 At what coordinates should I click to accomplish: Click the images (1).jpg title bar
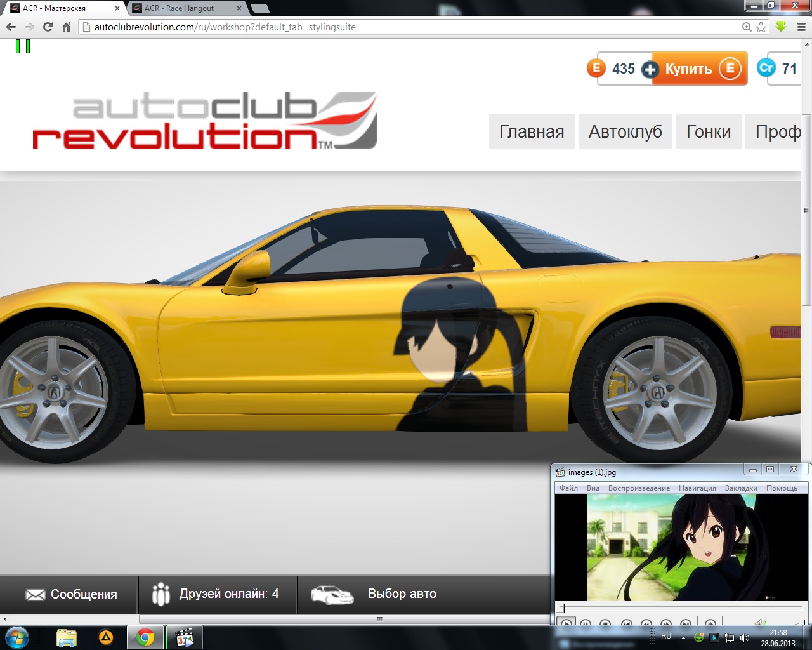(x=647, y=472)
